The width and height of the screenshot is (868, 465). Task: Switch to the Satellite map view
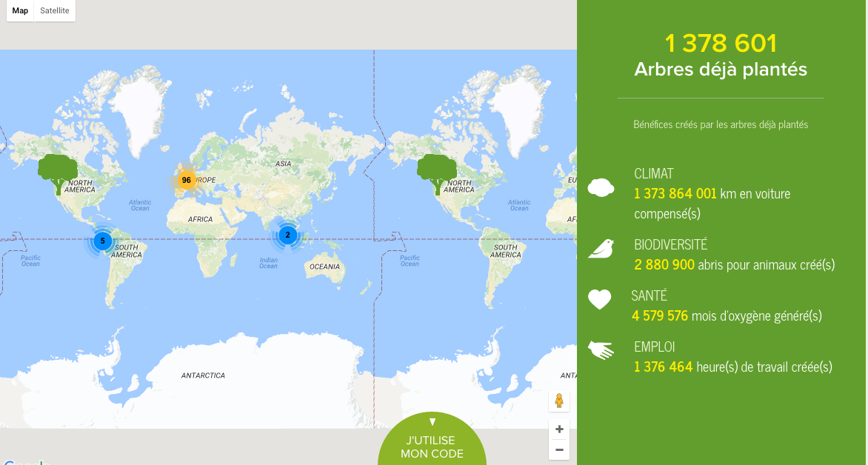tap(55, 11)
